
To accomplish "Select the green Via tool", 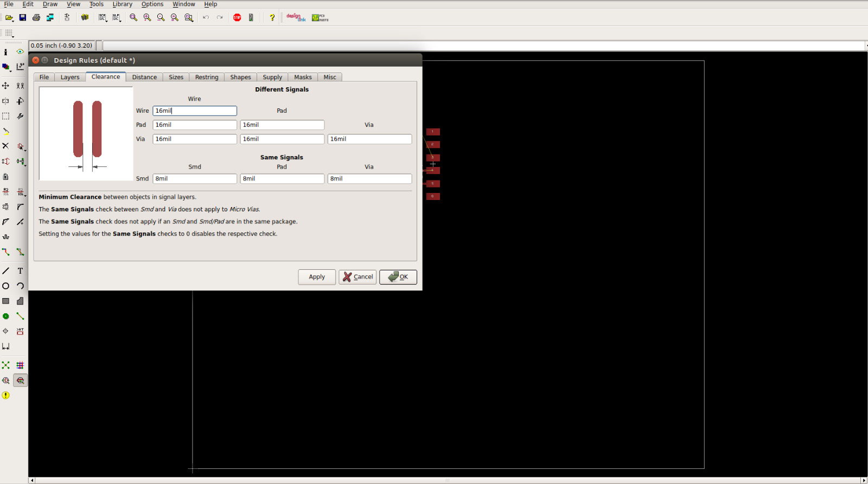I will 5,316.
